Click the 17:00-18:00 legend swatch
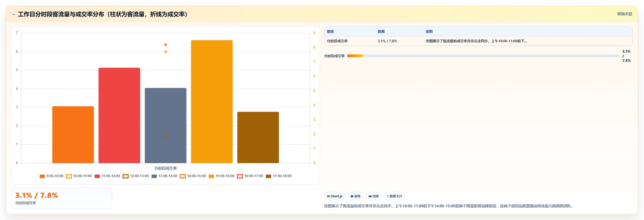 [269, 176]
